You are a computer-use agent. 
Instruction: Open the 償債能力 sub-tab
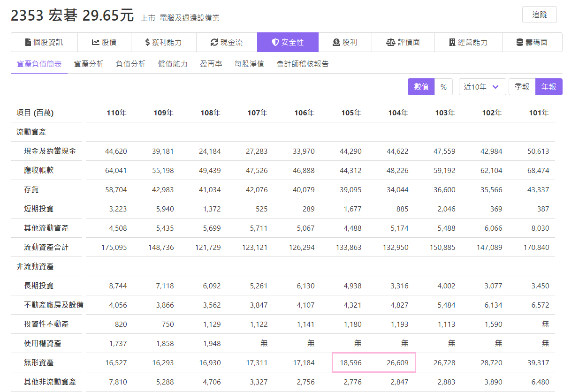173,64
